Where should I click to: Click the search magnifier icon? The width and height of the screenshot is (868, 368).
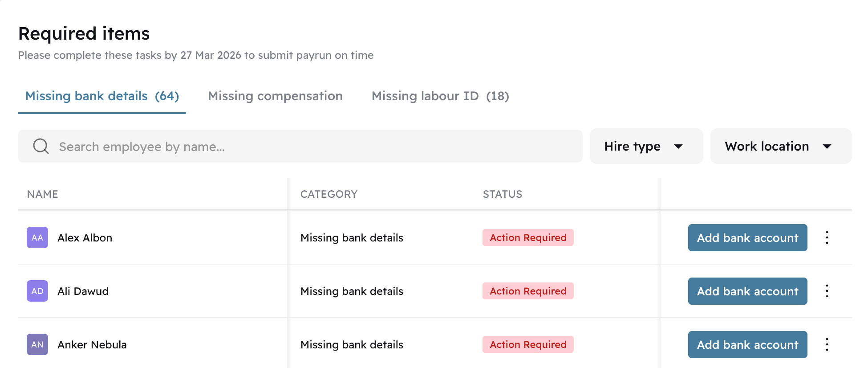click(x=41, y=146)
